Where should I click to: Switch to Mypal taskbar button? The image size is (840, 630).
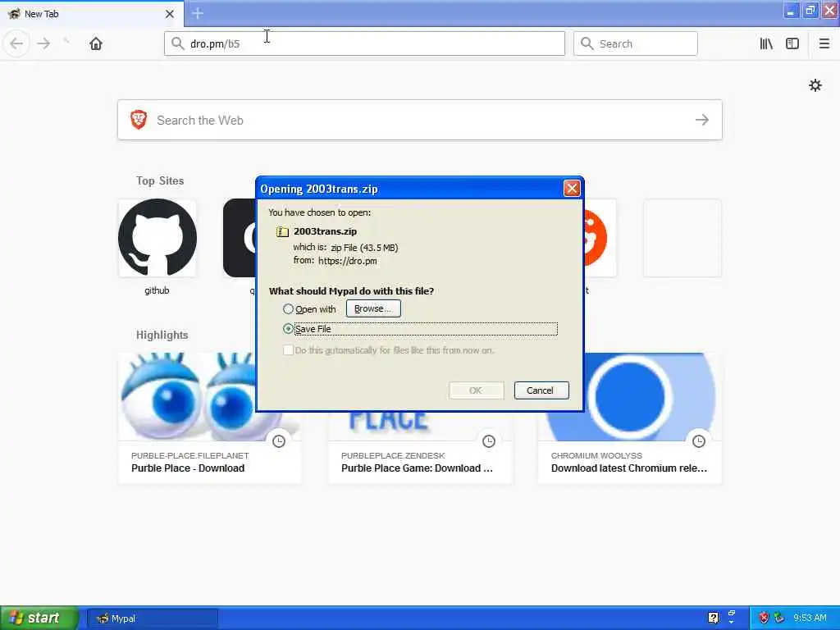point(153,619)
